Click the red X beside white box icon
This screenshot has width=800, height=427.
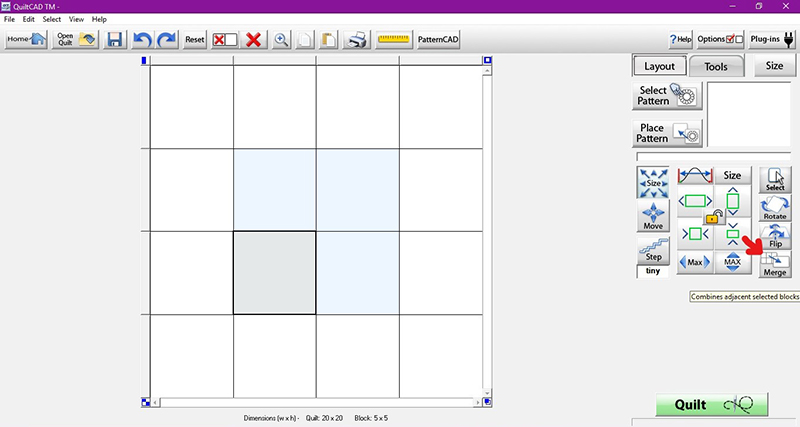pyautogui.click(x=225, y=39)
